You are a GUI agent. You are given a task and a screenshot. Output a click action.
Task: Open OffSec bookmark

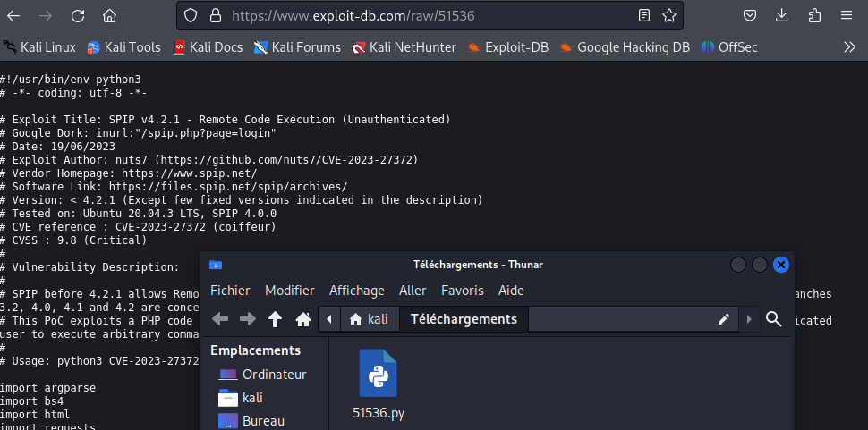[x=729, y=47]
